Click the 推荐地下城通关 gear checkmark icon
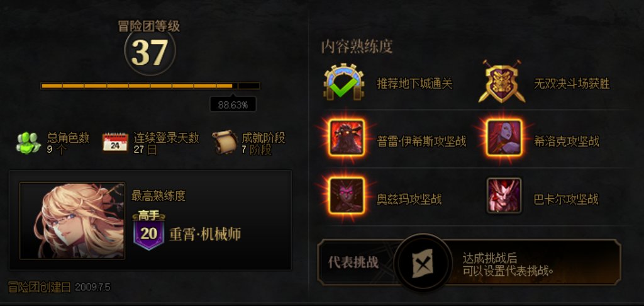 344,81
